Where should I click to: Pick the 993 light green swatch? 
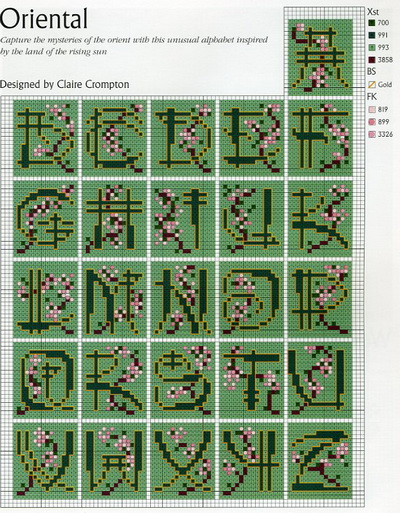pyautogui.click(x=372, y=47)
